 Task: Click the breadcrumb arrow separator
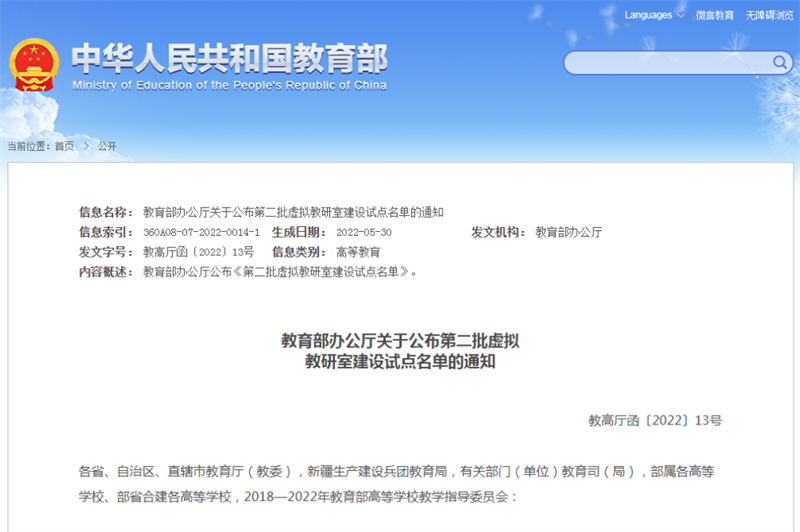85,146
